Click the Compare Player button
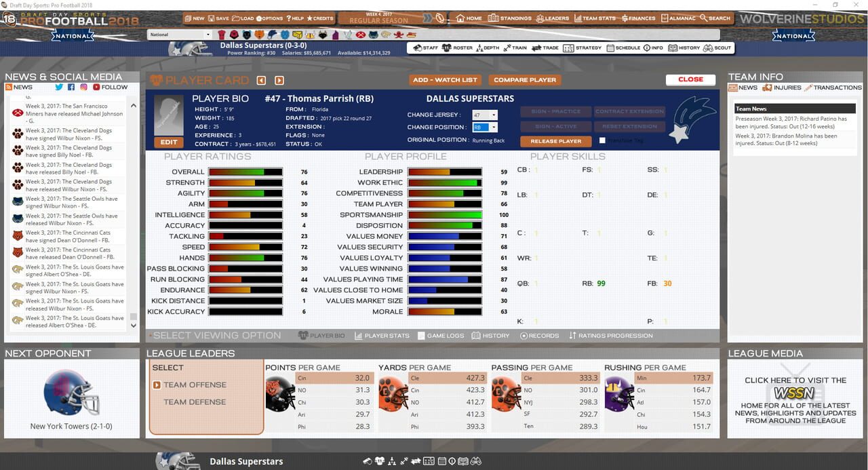 (524, 79)
